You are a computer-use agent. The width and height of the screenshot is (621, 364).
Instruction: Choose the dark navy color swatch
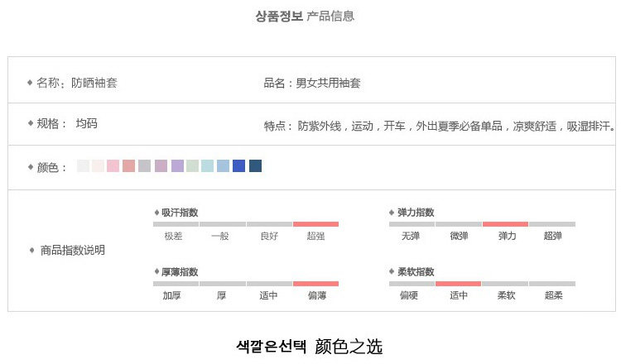pos(255,166)
